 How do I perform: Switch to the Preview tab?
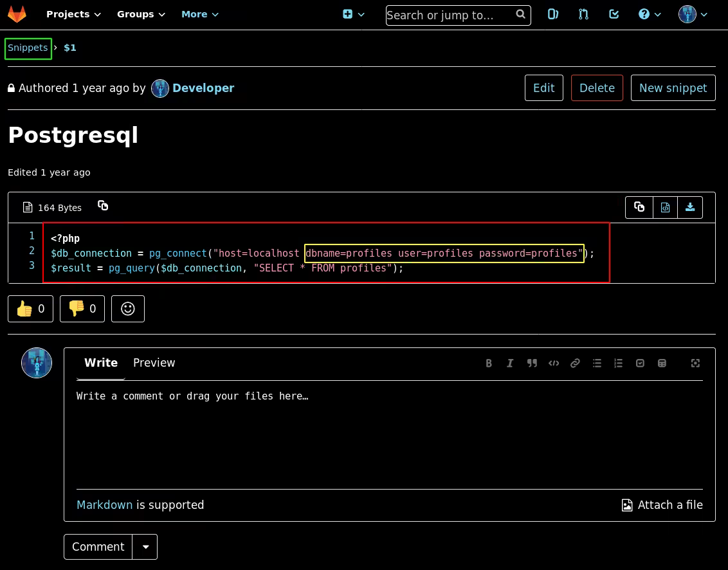(154, 363)
